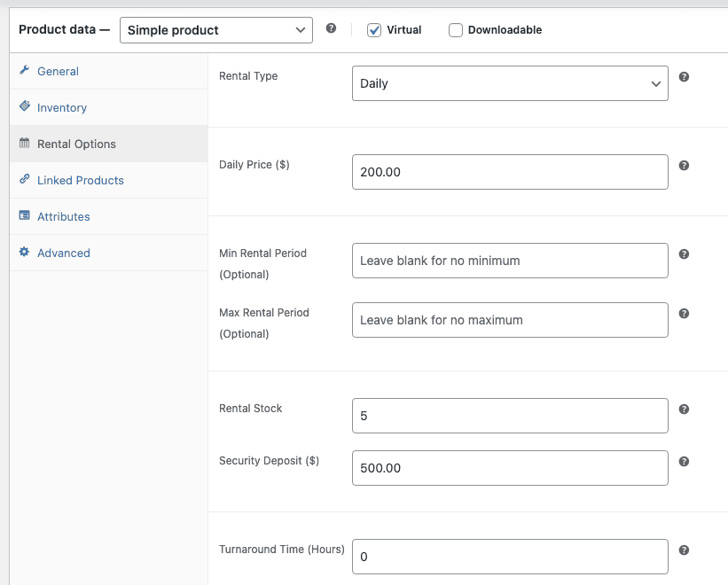Click the help icon beside Rental Stock
Screen dimensions: 728x585
click(x=684, y=409)
